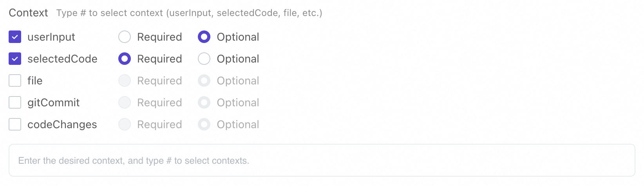Click the codeChanges label text
Screen dimensions: 644x186
coord(62,125)
